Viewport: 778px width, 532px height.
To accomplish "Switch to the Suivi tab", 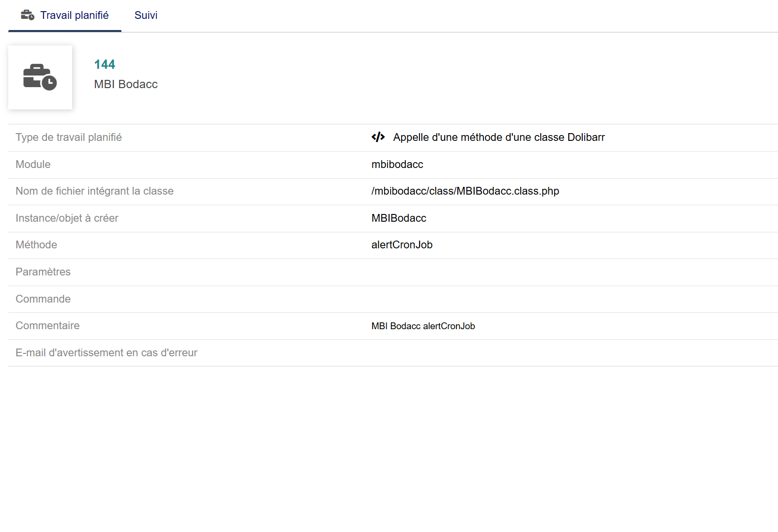I will [x=146, y=15].
